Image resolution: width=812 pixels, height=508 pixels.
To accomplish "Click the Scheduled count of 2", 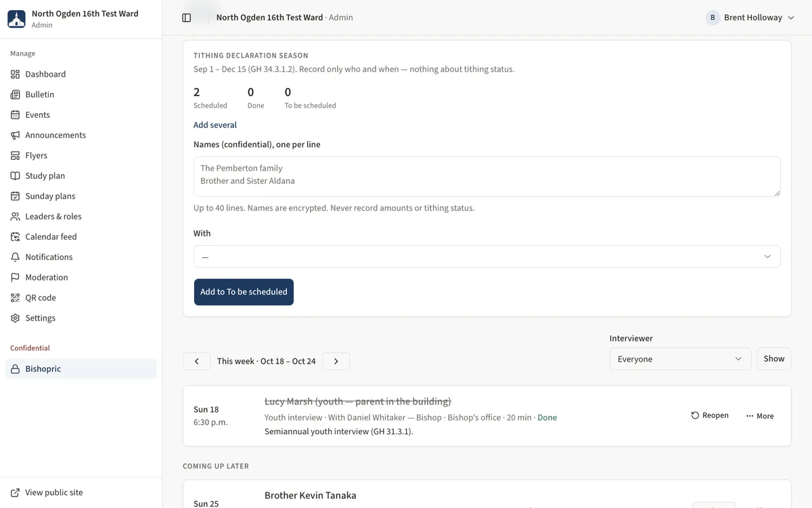I will pyautogui.click(x=197, y=92).
